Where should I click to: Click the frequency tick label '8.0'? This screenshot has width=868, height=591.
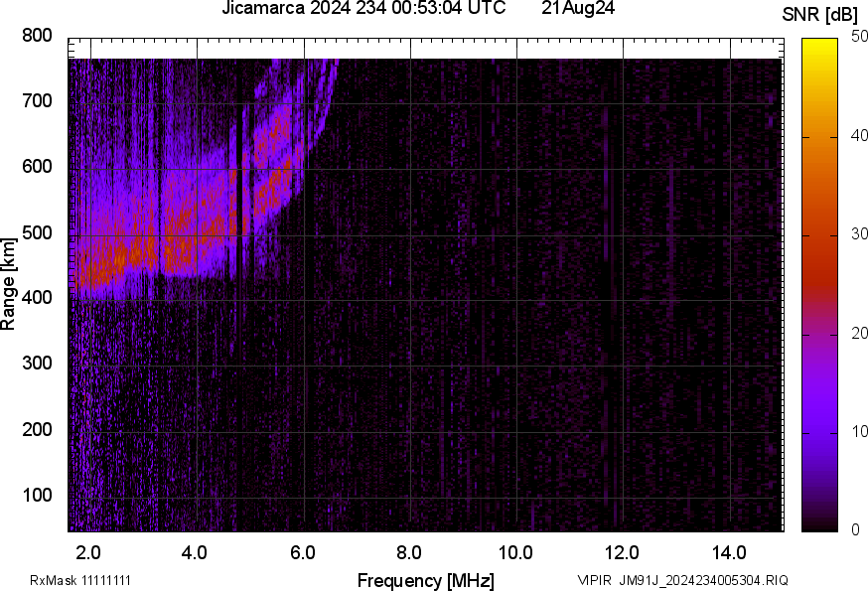pyautogui.click(x=409, y=552)
